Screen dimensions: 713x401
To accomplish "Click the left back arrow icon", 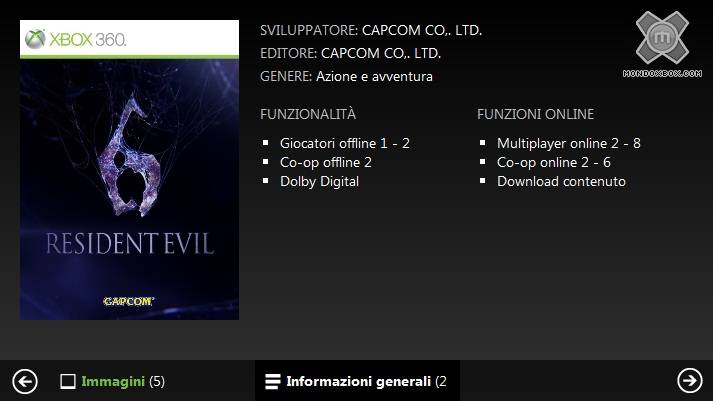I will pyautogui.click(x=25, y=381).
